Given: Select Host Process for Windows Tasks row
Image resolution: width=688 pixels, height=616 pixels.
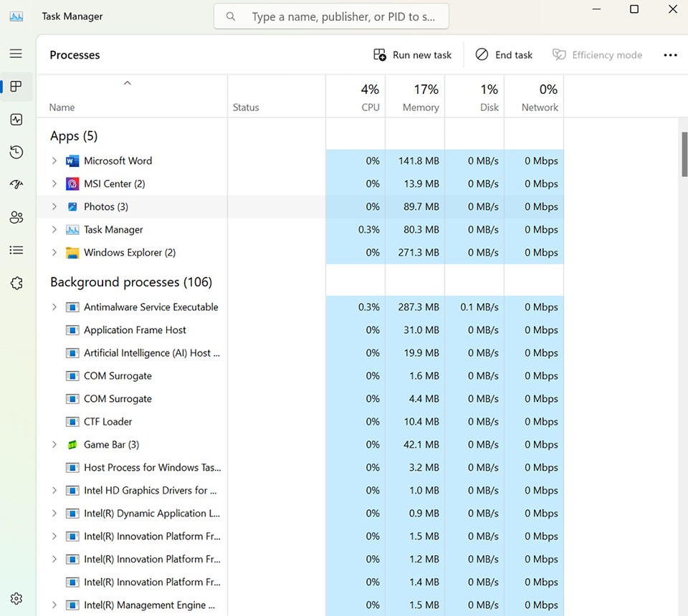Looking at the screenshot, I should [300, 468].
